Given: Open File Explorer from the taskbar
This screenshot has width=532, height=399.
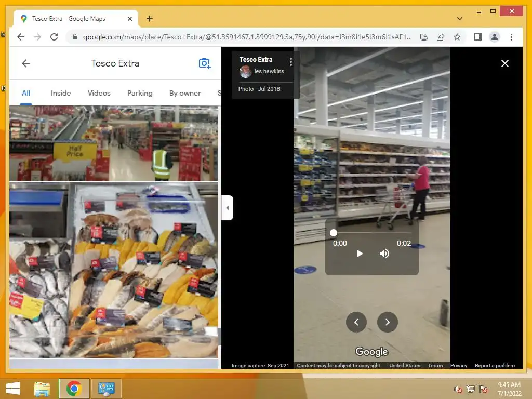Looking at the screenshot, I should [x=42, y=389].
